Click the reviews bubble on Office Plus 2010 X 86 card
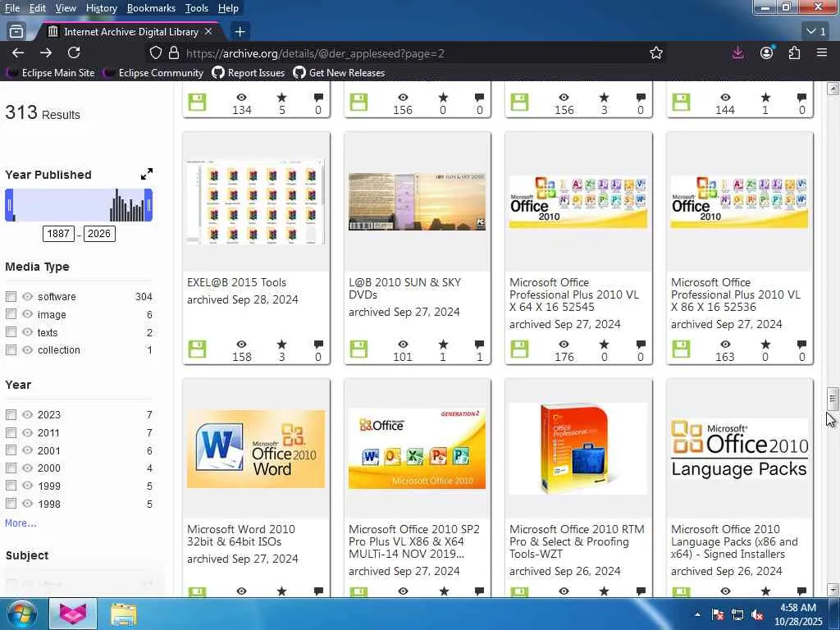 [802, 345]
